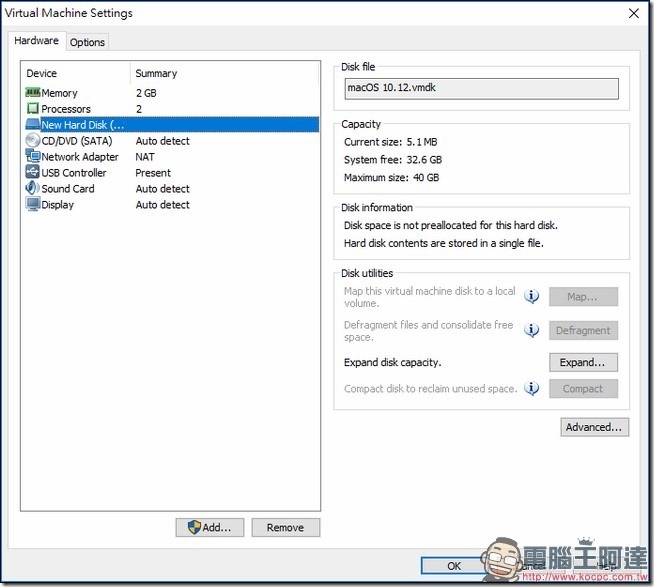The height and width of the screenshot is (587, 654).
Task: Click the New Hard Disk drive icon
Action: [x=33, y=124]
